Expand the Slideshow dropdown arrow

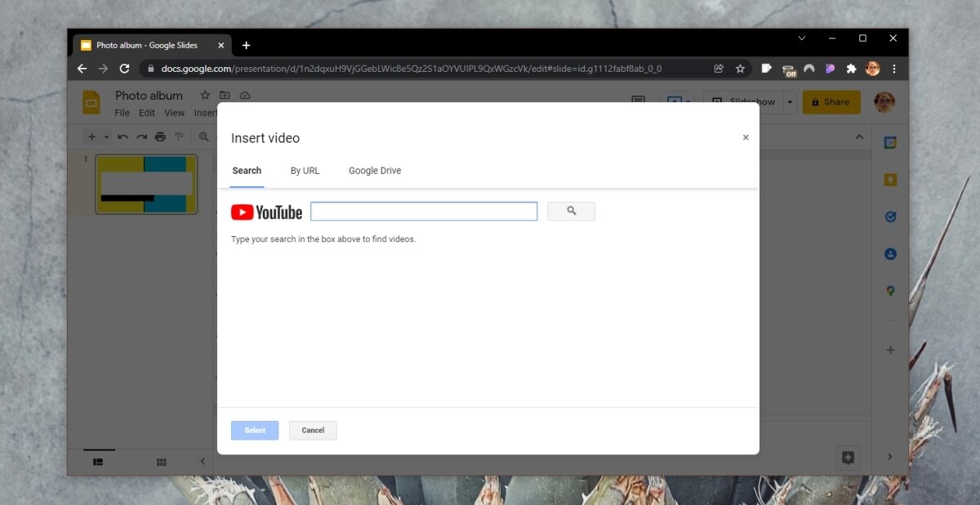pyautogui.click(x=790, y=102)
